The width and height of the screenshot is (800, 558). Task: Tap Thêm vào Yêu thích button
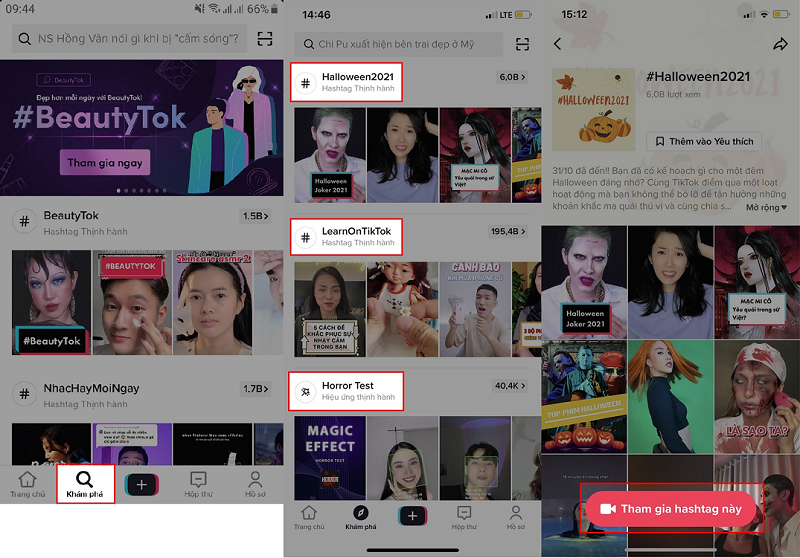[704, 141]
